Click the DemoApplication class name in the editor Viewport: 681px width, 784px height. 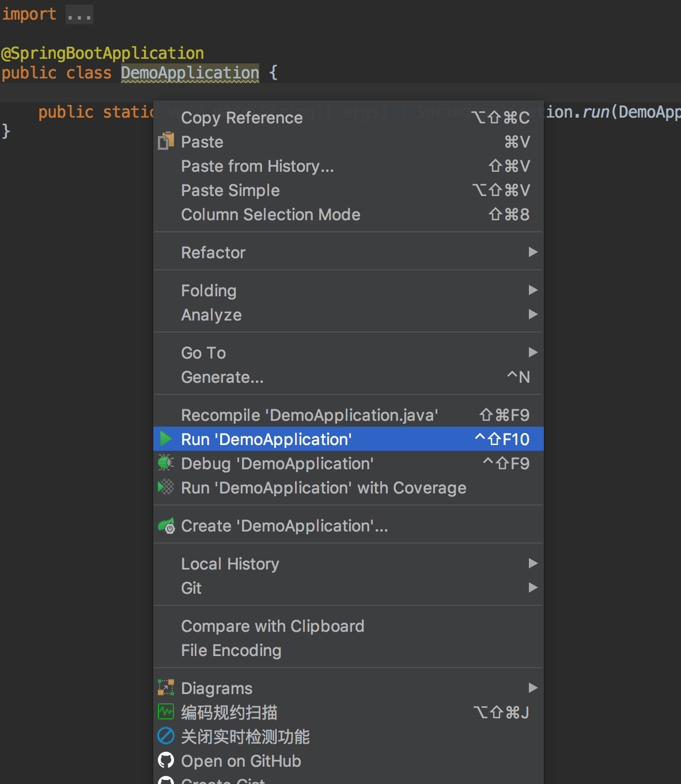coord(190,73)
